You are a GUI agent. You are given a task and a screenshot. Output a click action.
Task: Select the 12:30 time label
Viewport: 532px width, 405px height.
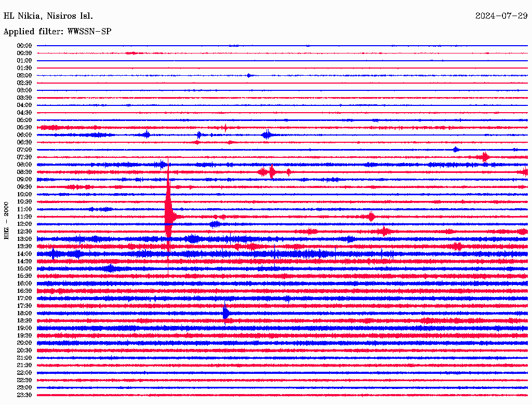point(24,232)
